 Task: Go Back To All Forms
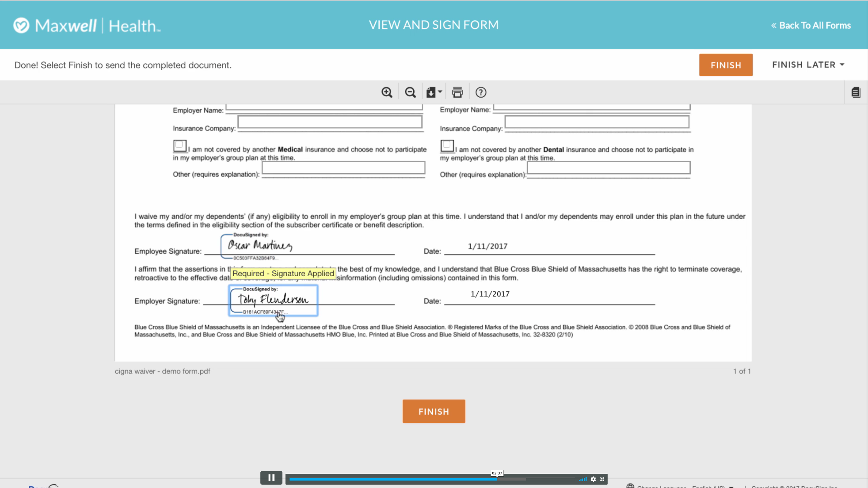tap(811, 25)
